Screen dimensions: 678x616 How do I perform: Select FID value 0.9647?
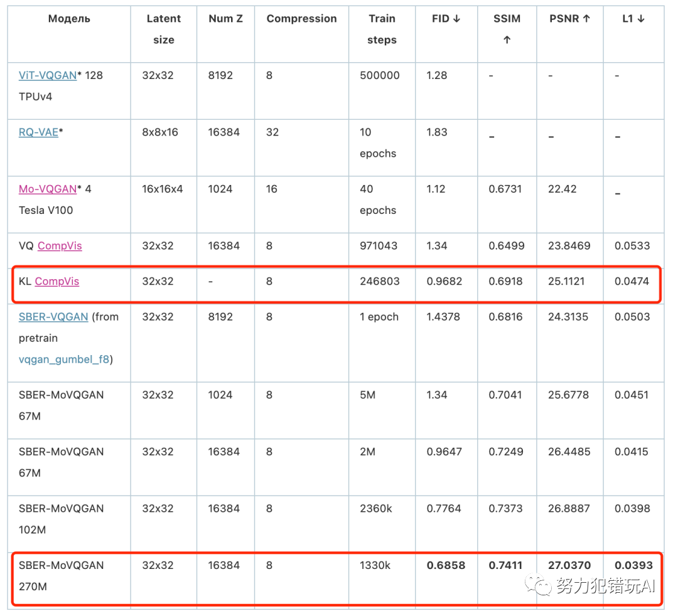coord(444,452)
